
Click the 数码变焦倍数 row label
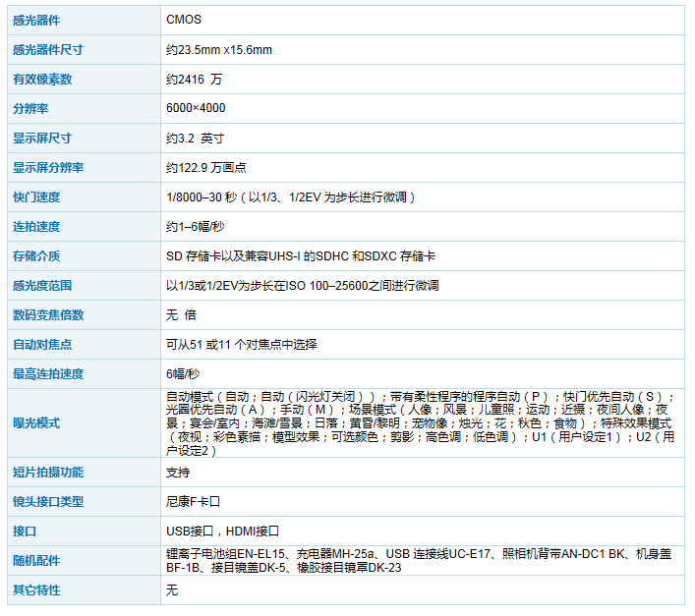point(48,314)
